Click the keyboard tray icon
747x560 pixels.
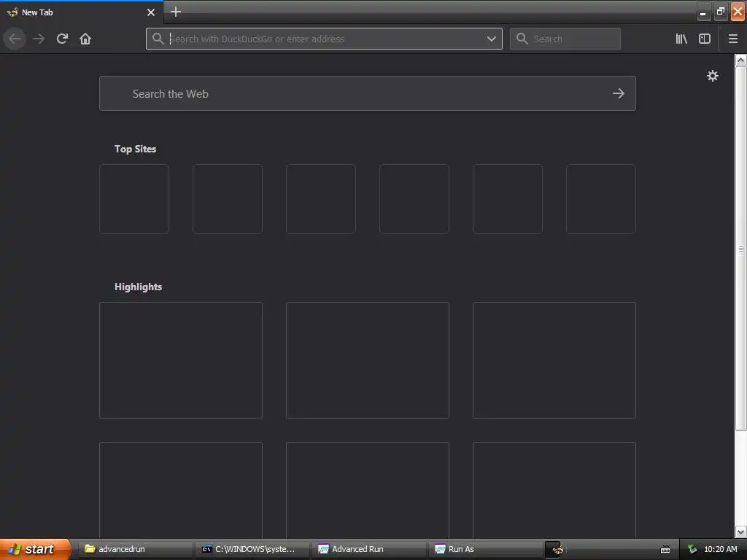[x=665, y=550]
